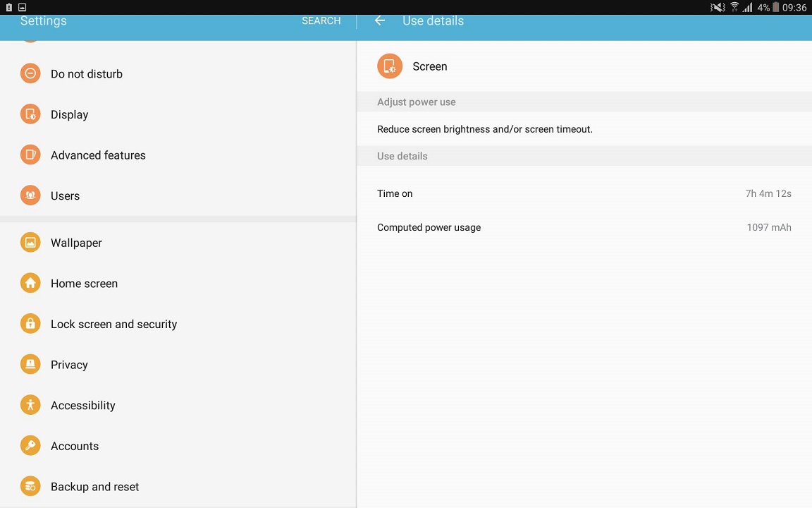Tap the Home screen house icon
The width and height of the screenshot is (812, 508).
click(x=30, y=283)
